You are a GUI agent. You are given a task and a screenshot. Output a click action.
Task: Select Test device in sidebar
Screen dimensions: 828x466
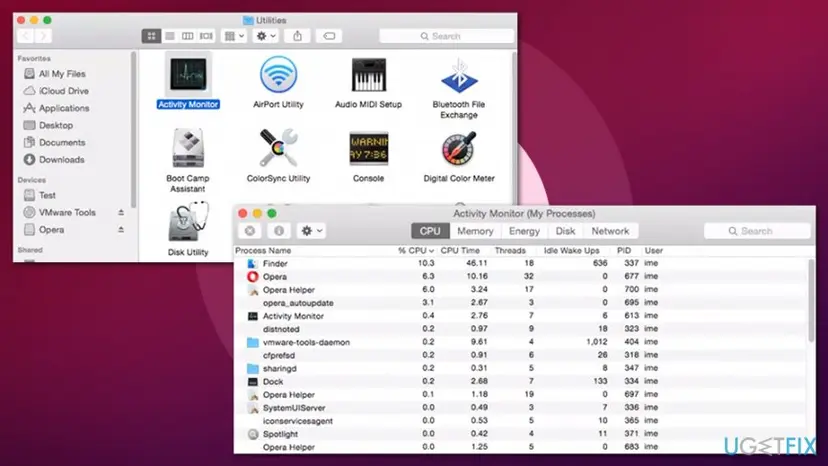(x=47, y=195)
